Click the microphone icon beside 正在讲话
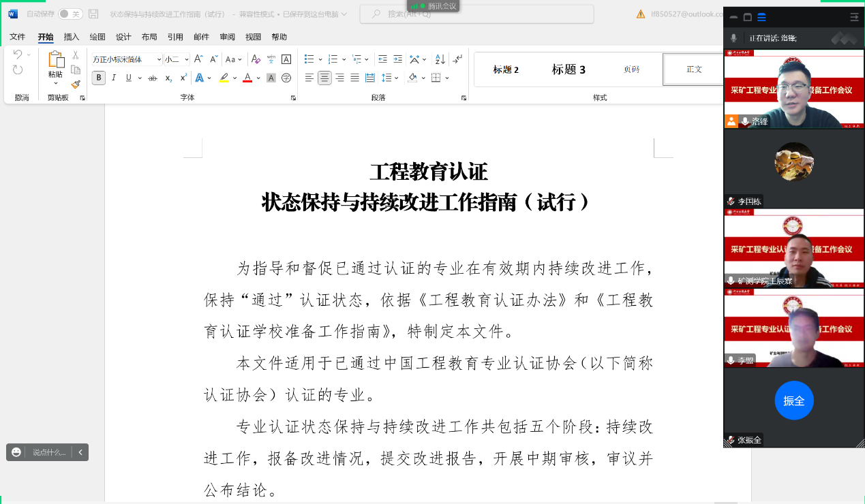Screen dimensions: 865x504 click(733, 38)
